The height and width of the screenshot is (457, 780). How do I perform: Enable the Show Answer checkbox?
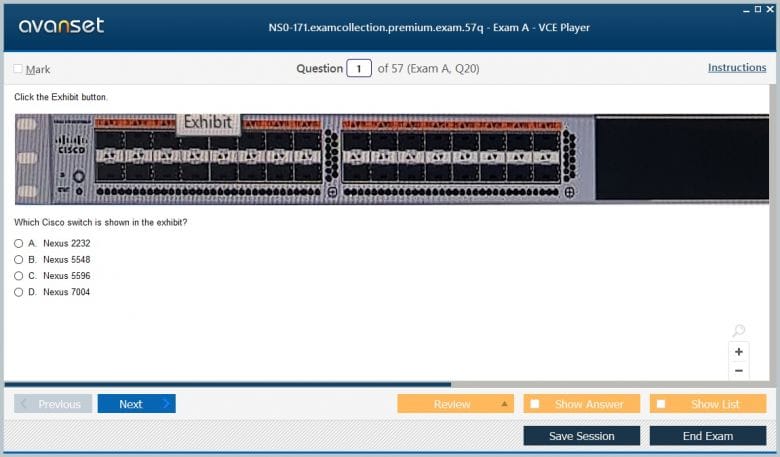click(535, 404)
